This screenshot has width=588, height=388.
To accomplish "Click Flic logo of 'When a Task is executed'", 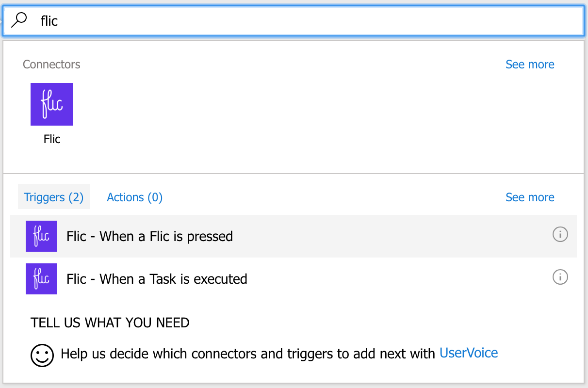I will 41,279.
